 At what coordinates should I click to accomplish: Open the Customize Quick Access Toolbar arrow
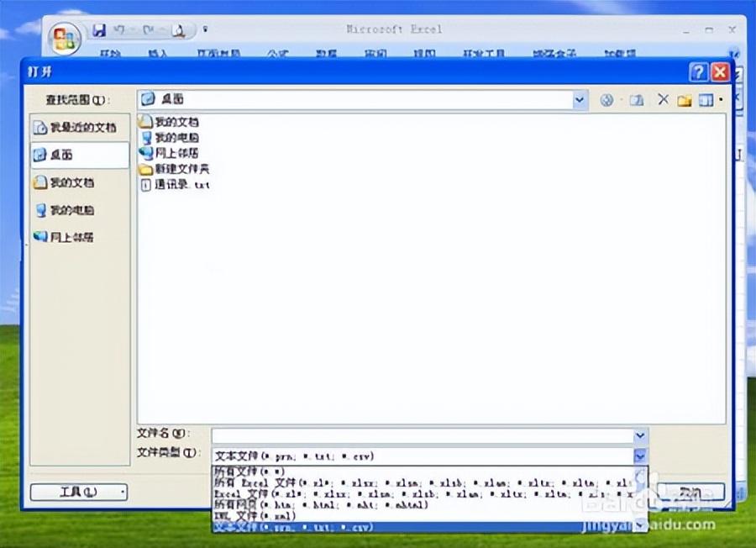click(x=205, y=30)
